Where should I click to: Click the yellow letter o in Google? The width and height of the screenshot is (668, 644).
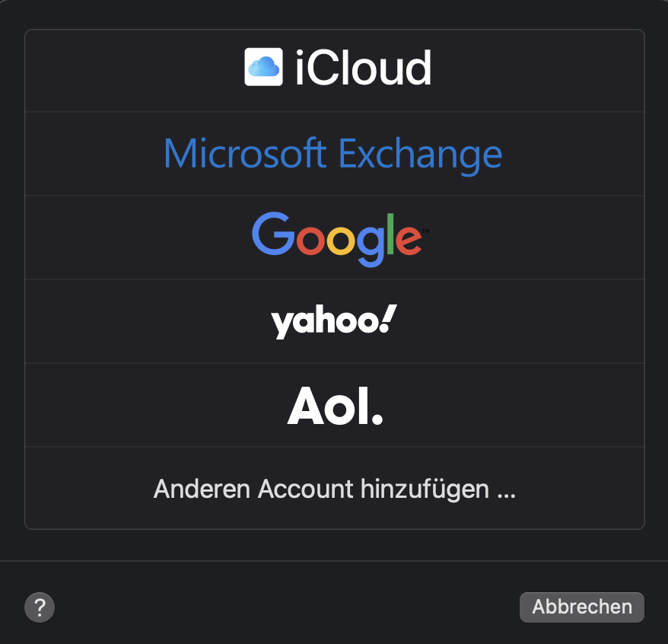341,241
